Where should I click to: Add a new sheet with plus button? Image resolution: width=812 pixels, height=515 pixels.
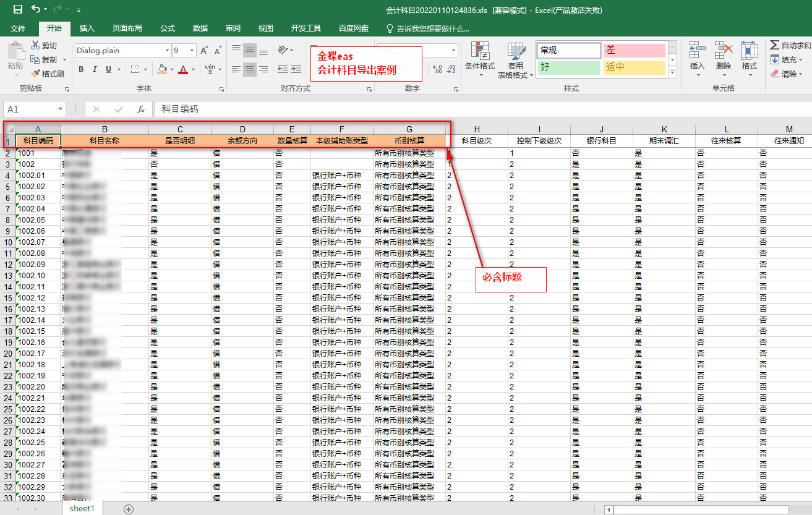(129, 509)
